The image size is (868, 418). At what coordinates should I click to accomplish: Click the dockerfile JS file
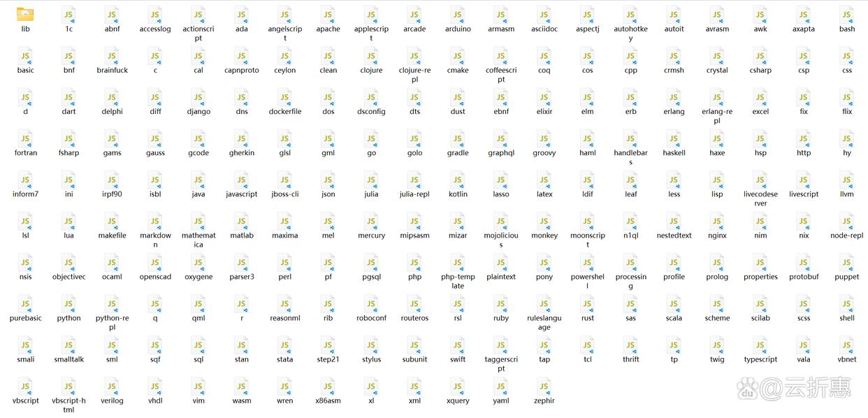285,98
